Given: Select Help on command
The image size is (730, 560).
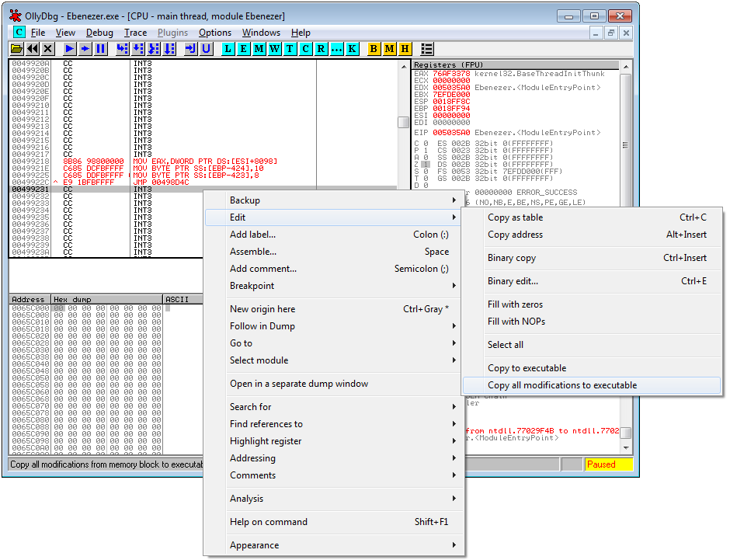Looking at the screenshot, I should pyautogui.click(x=333, y=522).
